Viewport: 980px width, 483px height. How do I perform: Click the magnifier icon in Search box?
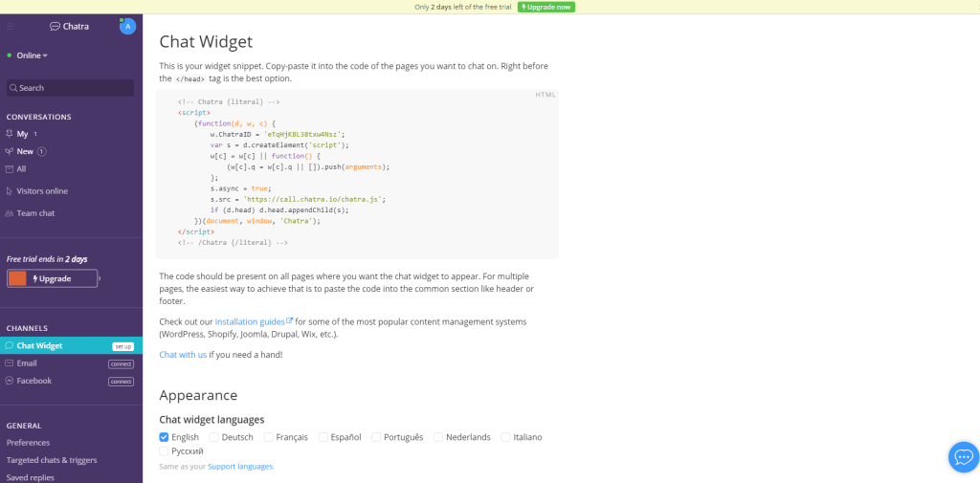tap(13, 88)
